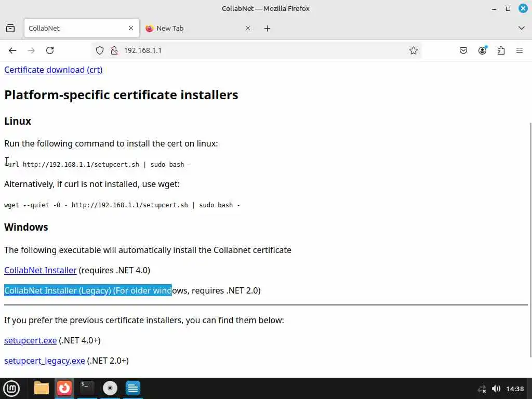
Task: Open the Firefox account icon
Action: click(482, 50)
